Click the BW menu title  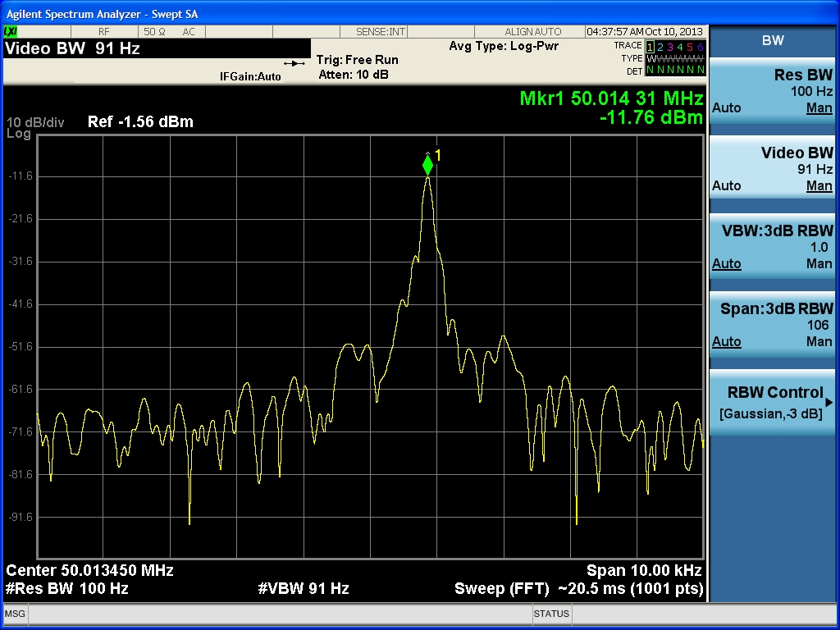(x=773, y=40)
